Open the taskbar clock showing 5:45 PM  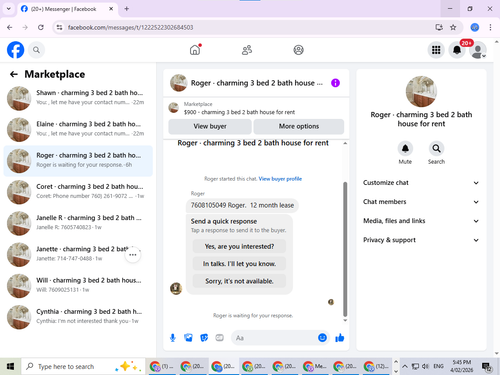point(462,366)
